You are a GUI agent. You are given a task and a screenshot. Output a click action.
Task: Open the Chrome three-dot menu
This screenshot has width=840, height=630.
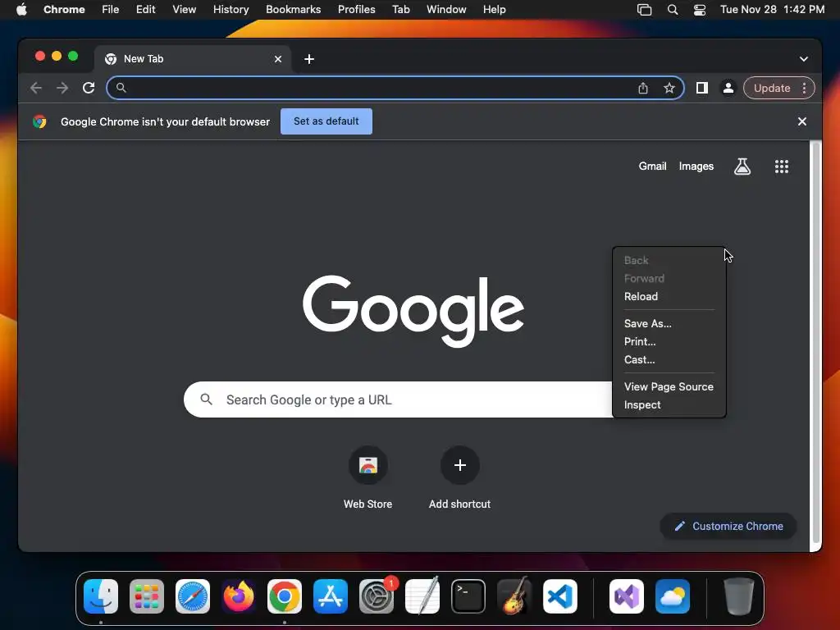coord(804,88)
